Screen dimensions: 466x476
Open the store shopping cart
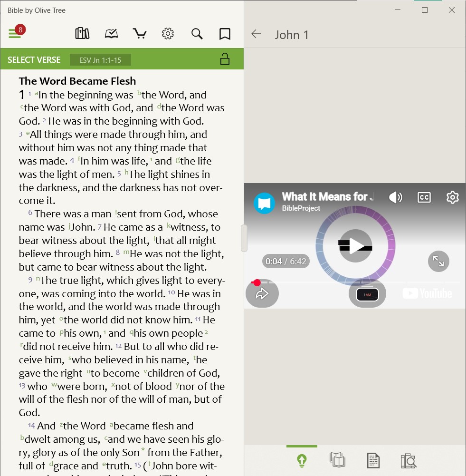click(140, 33)
